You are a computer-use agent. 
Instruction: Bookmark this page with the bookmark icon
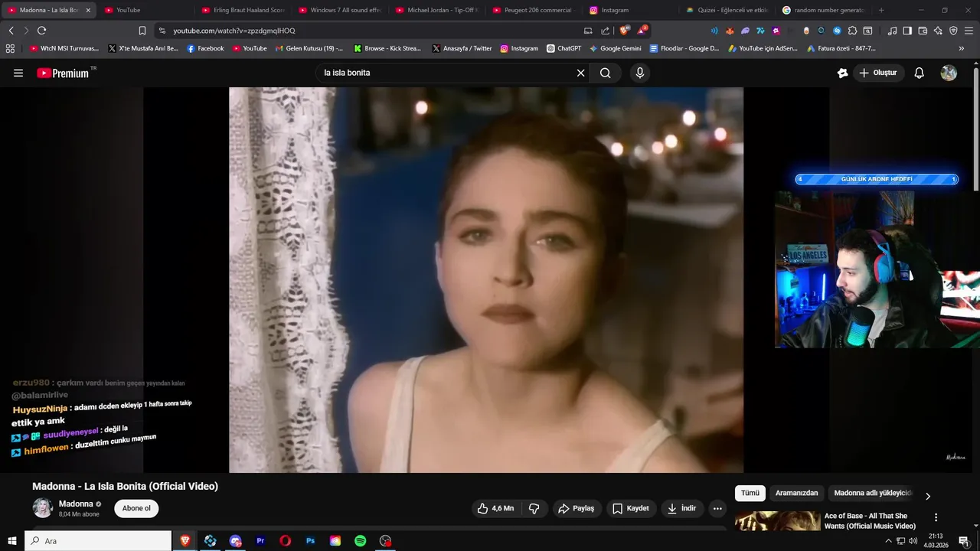coord(142,31)
